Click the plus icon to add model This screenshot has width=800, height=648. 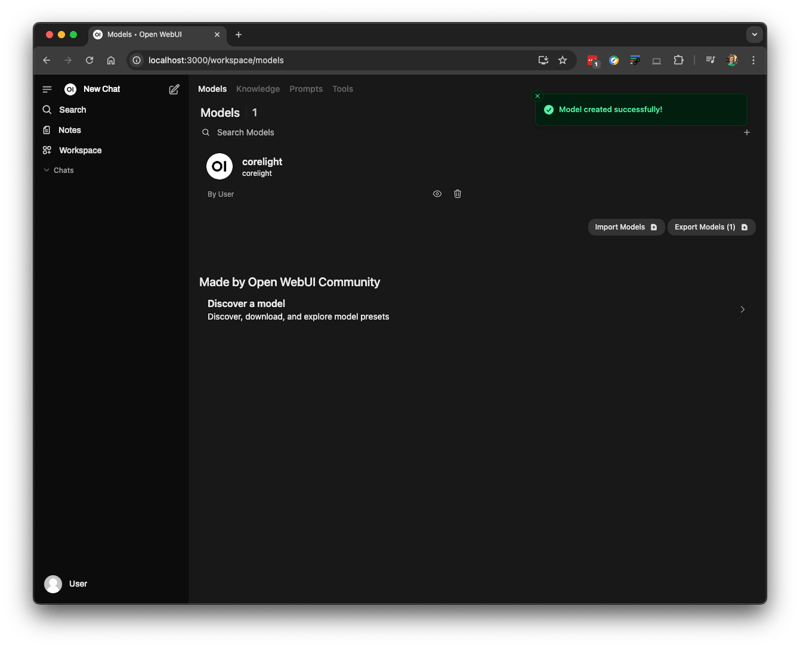pyautogui.click(x=746, y=132)
